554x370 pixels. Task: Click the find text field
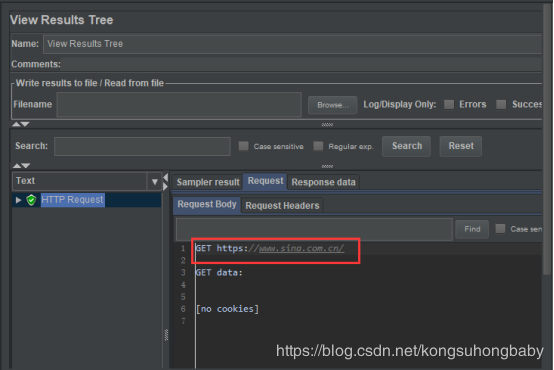pos(314,229)
